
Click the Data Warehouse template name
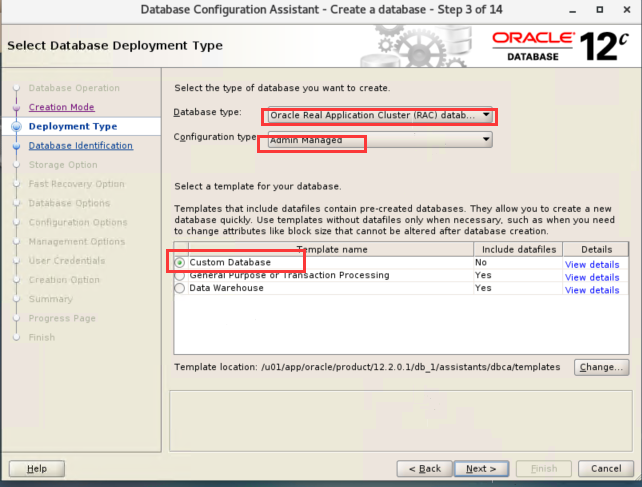pyautogui.click(x=226, y=288)
